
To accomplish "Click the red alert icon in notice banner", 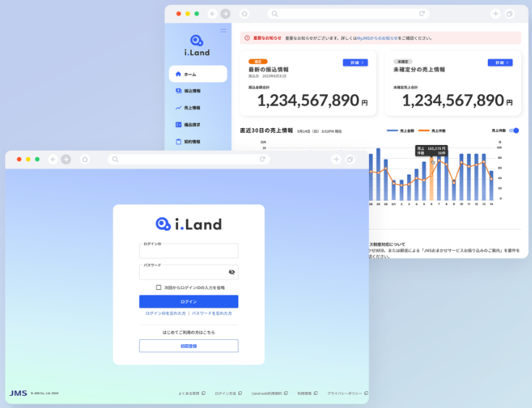I will click(247, 38).
